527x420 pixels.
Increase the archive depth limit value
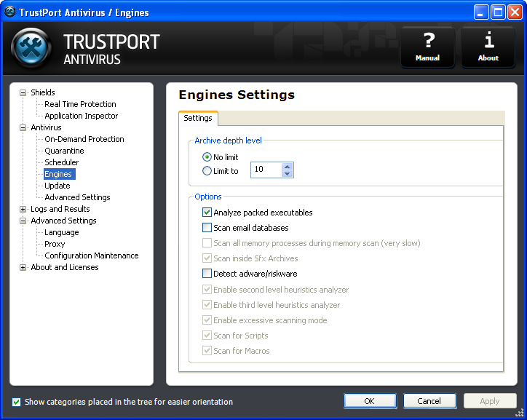(287, 166)
